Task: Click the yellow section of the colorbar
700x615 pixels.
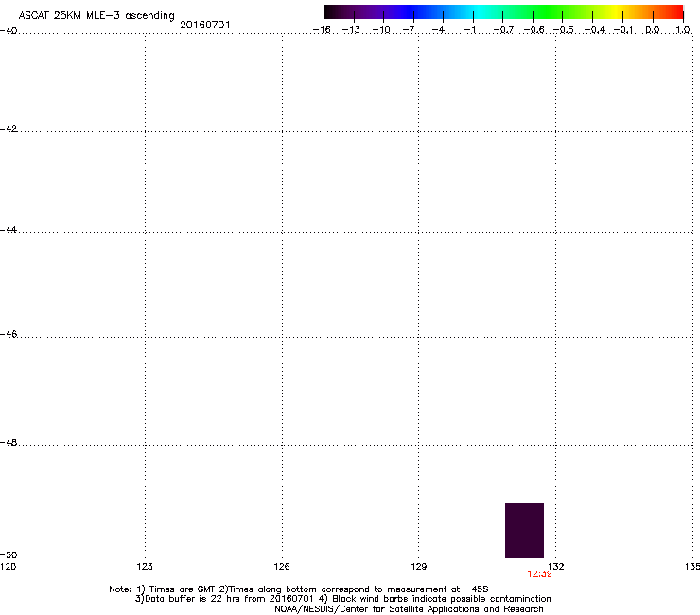Action: coord(616,12)
